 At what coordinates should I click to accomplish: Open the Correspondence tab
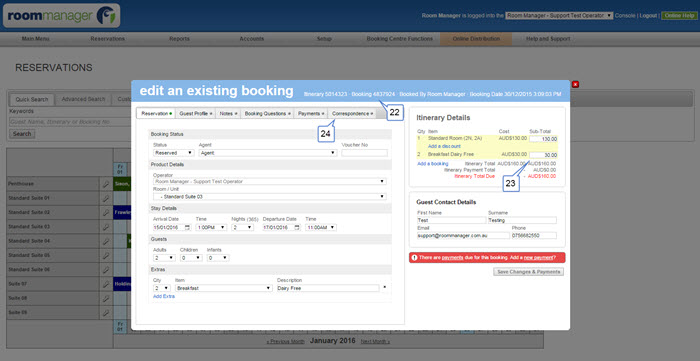pyautogui.click(x=352, y=114)
